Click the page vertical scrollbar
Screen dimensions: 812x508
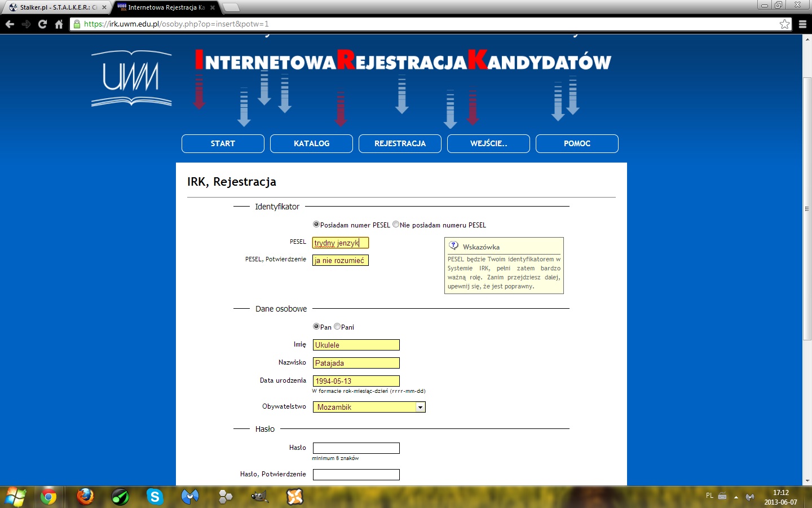click(807, 209)
